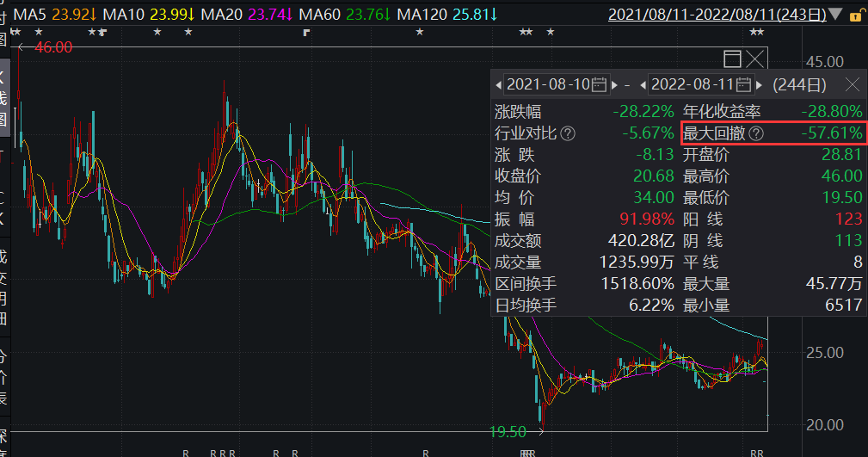Maximize the selected interval using the square icon

(732, 59)
